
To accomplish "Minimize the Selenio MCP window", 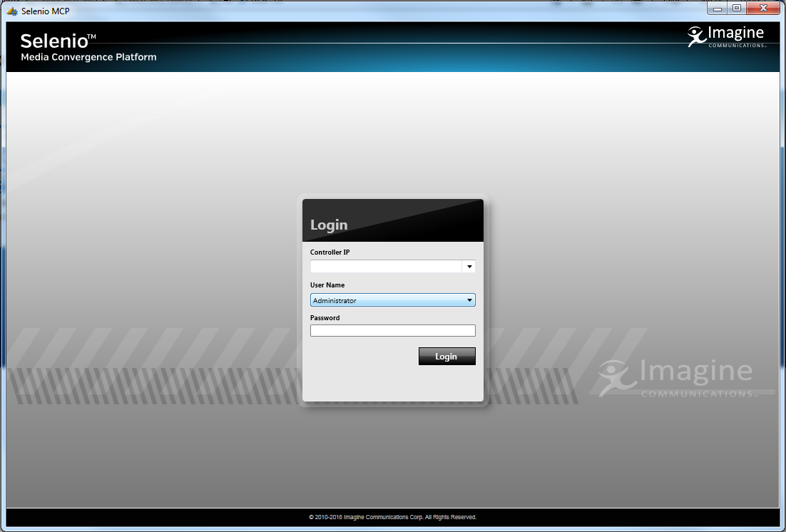I will 718,9.
